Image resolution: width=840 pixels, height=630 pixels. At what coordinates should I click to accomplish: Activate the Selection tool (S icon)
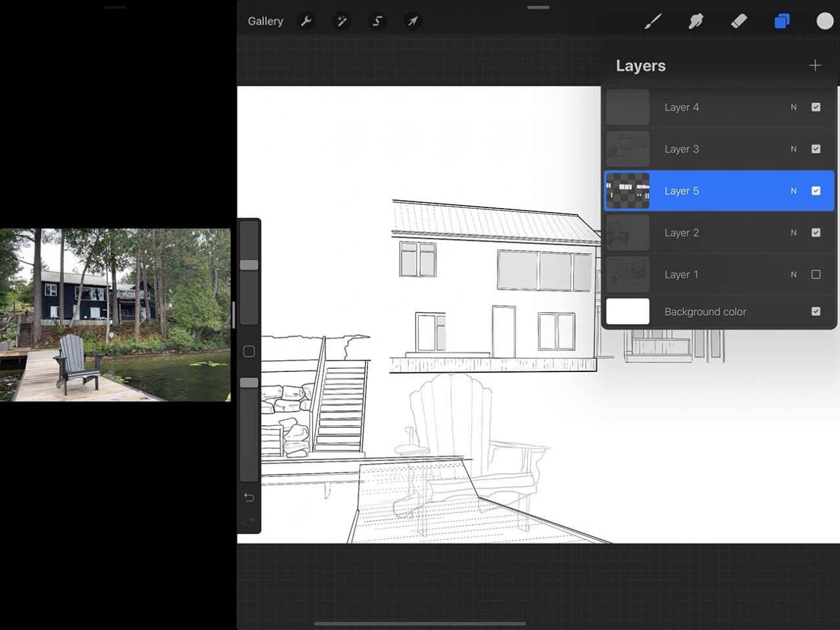click(377, 21)
